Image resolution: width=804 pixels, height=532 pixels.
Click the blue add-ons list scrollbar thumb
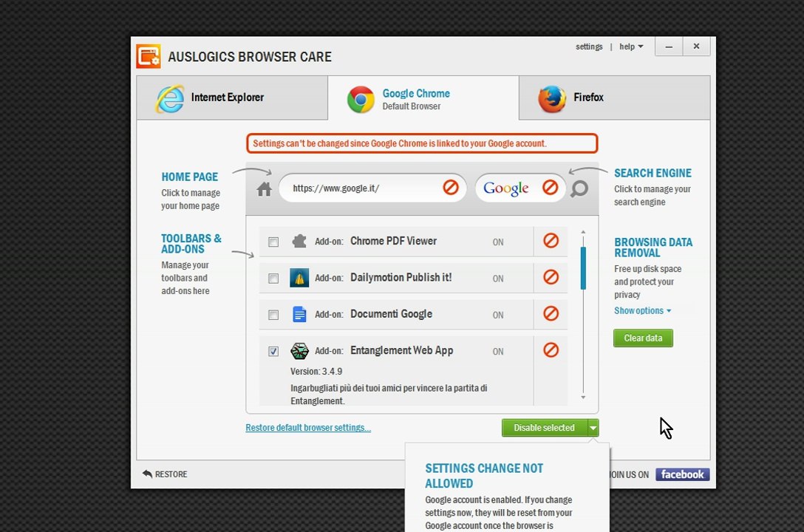click(583, 268)
